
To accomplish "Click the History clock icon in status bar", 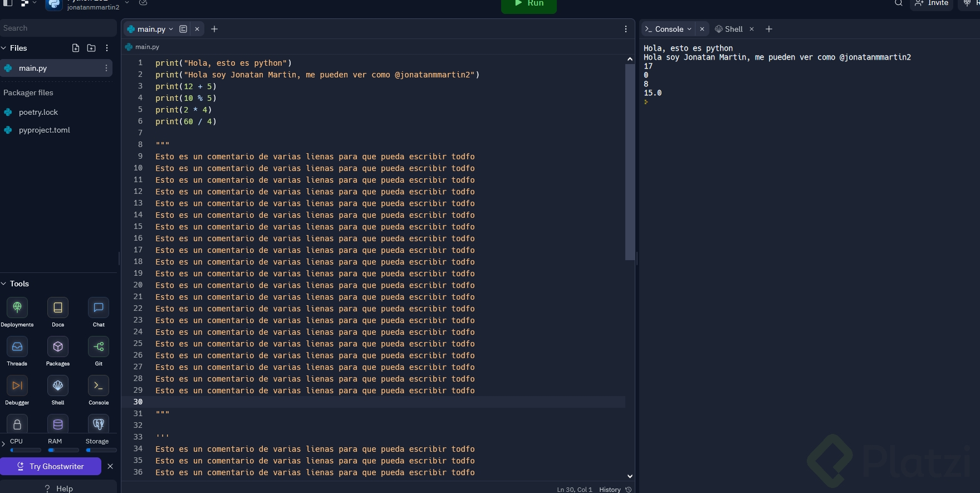I will [x=629, y=490].
